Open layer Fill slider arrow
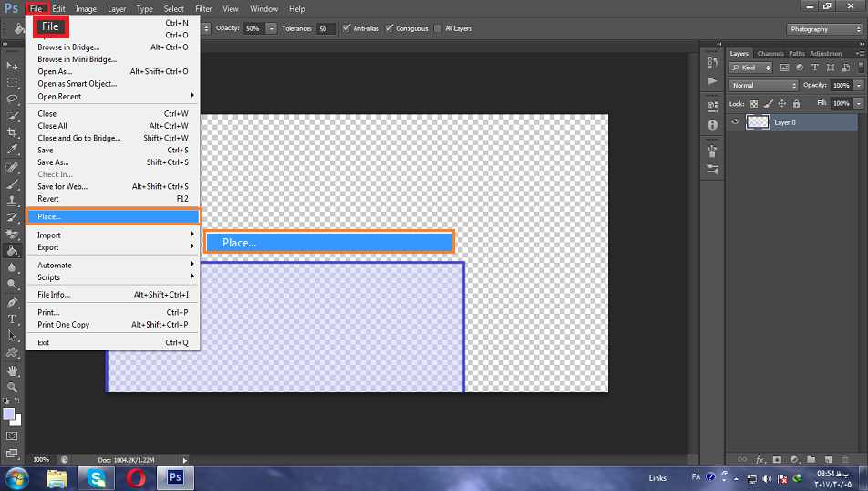The width and height of the screenshot is (868, 491). (859, 104)
